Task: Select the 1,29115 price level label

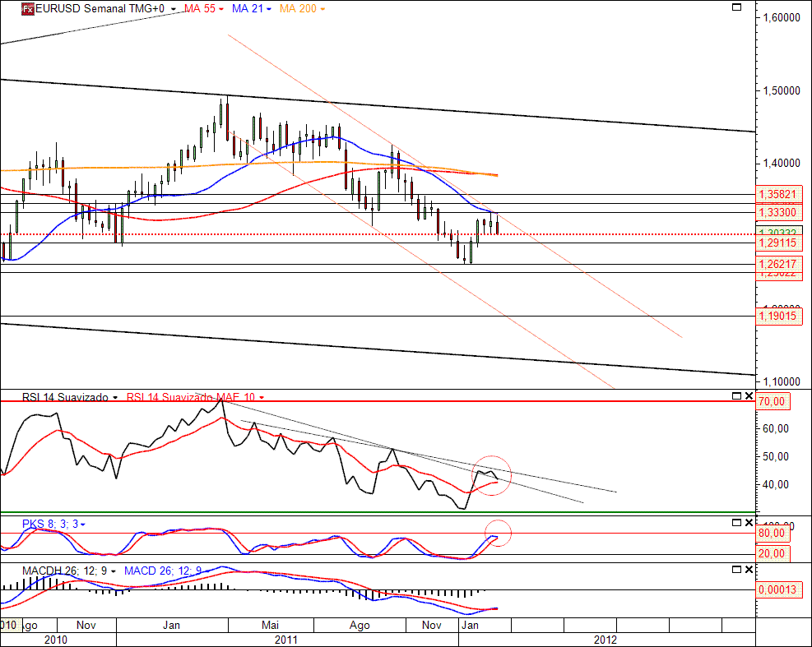Action: 778,243
